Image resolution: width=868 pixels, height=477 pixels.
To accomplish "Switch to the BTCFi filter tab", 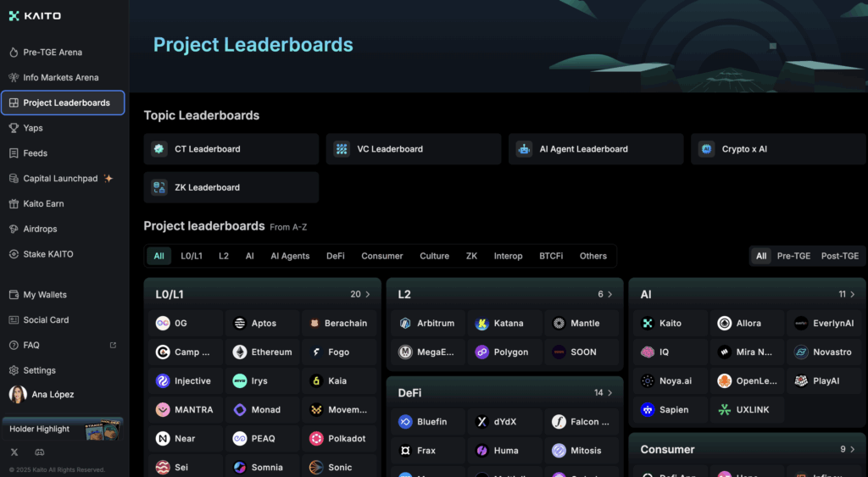I will [551, 256].
